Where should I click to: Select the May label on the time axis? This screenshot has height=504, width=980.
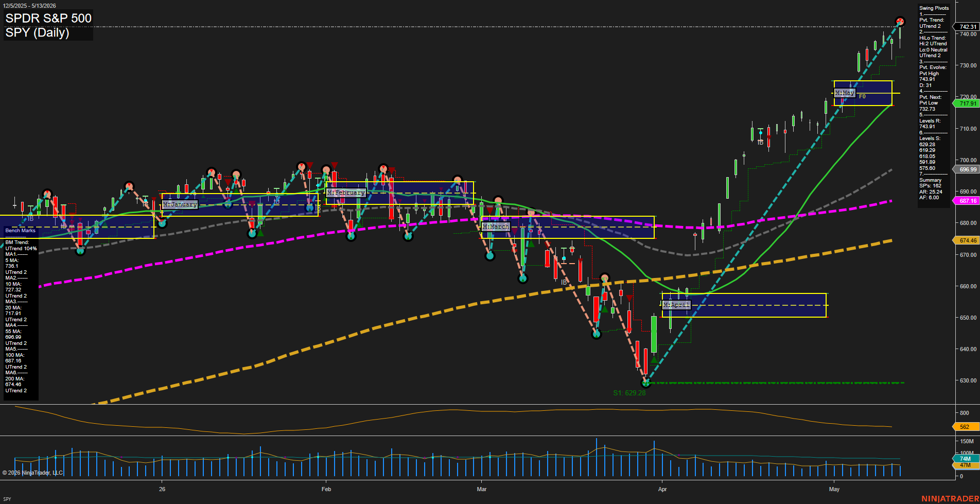point(834,489)
